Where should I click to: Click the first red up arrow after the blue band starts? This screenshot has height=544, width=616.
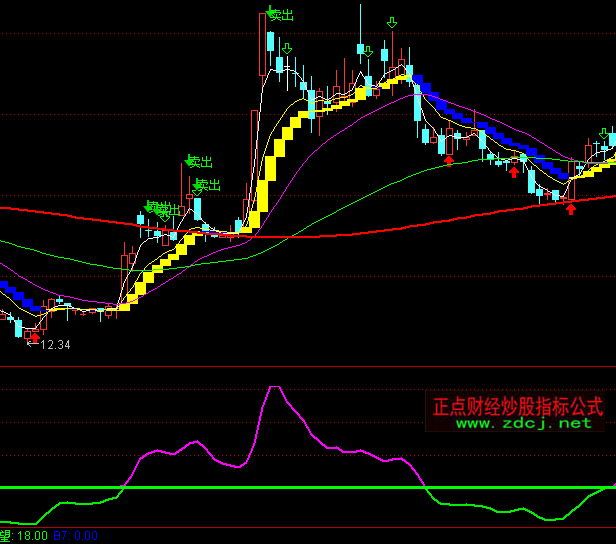448,159
